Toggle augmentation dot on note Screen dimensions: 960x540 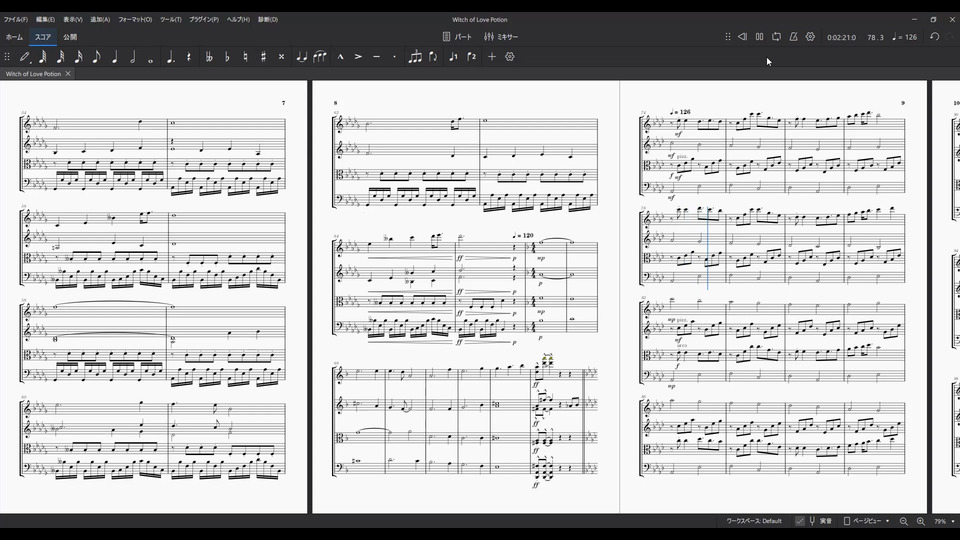pos(171,57)
